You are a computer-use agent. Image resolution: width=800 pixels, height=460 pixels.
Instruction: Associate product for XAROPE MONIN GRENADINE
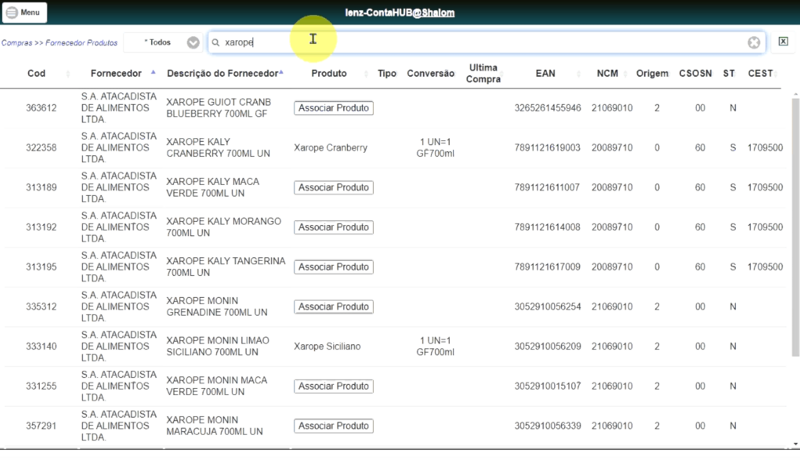click(x=334, y=307)
